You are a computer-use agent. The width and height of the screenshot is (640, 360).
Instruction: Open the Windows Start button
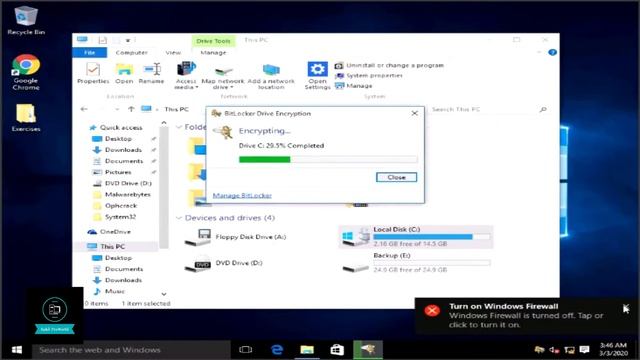point(16,350)
